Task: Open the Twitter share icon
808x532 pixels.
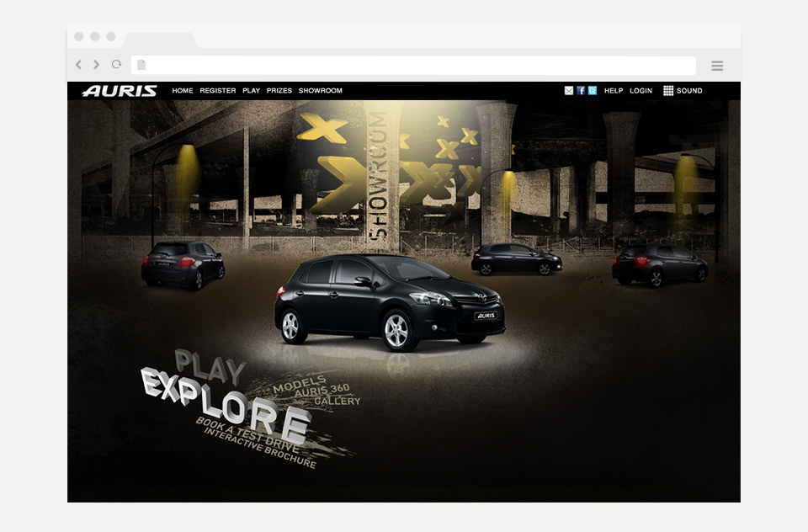Action: pos(592,91)
